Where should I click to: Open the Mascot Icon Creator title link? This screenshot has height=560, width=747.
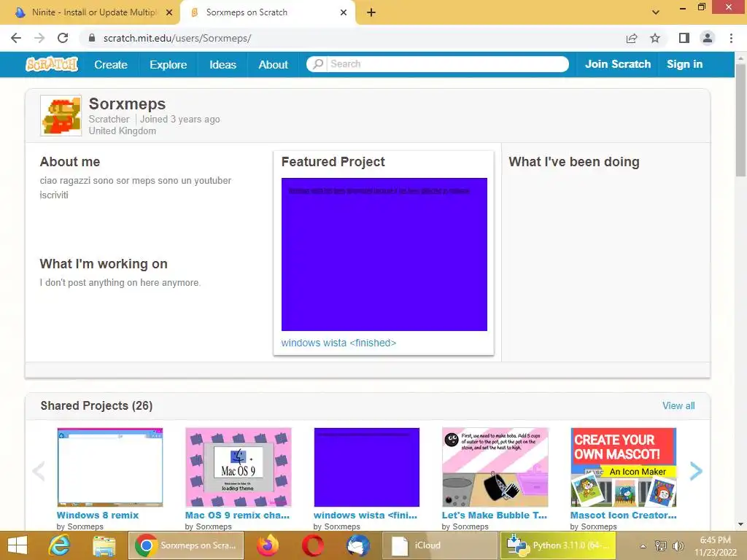(x=623, y=516)
